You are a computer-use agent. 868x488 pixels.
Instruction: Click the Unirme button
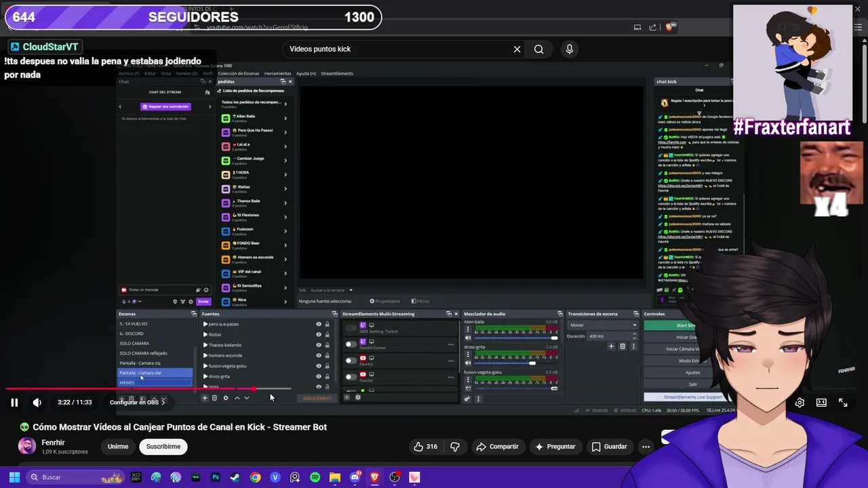(118, 447)
